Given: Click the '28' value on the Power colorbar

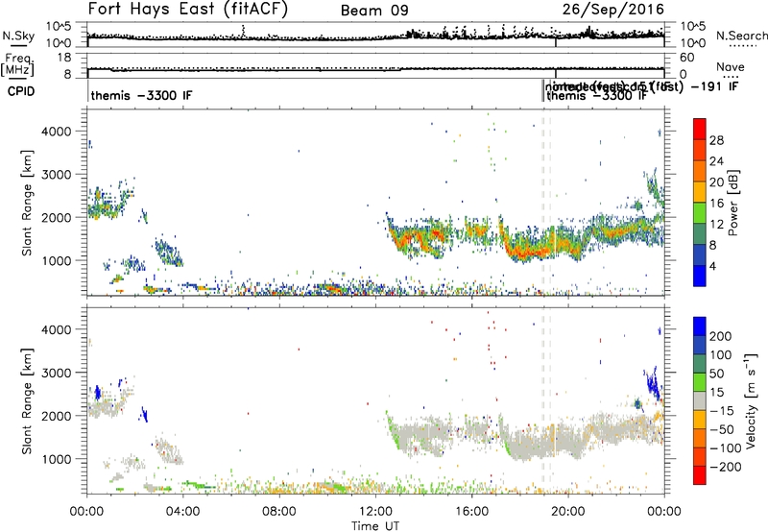Looking at the screenshot, I should tap(716, 140).
